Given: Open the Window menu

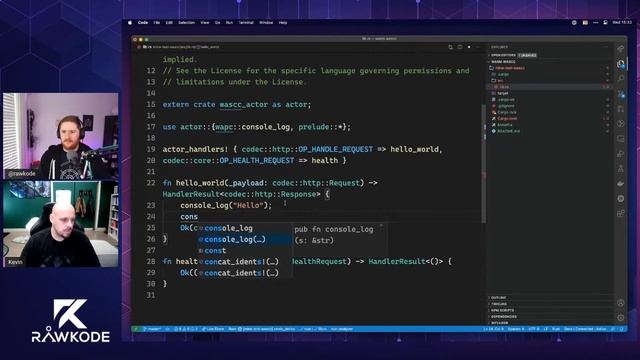Looking at the screenshot, I should tap(266, 23).
